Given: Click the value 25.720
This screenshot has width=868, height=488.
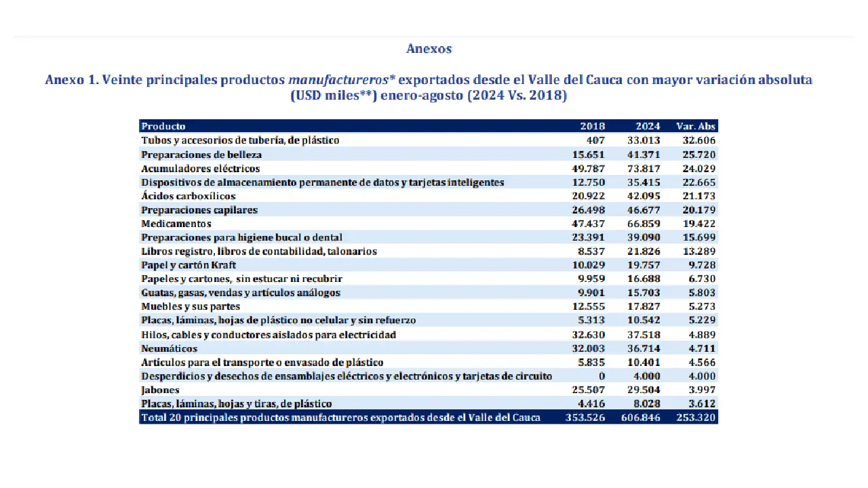Looking at the screenshot, I should coord(700,155).
